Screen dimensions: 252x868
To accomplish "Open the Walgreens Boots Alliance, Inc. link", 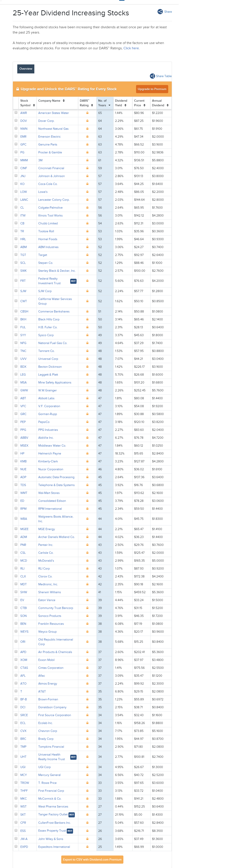I will 56,518.
